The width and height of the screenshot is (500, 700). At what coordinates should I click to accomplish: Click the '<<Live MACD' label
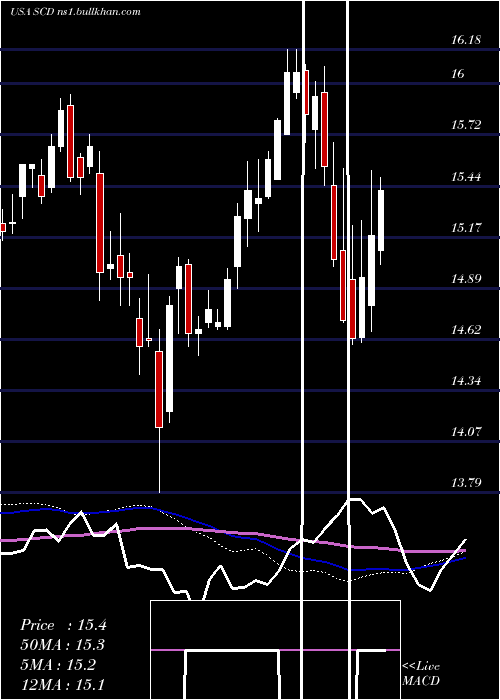421,673
